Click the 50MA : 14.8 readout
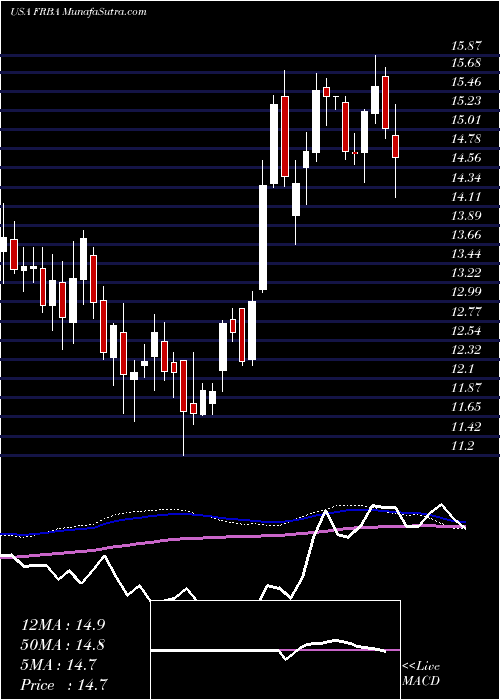Screen dimensions: 500x700 63,645
